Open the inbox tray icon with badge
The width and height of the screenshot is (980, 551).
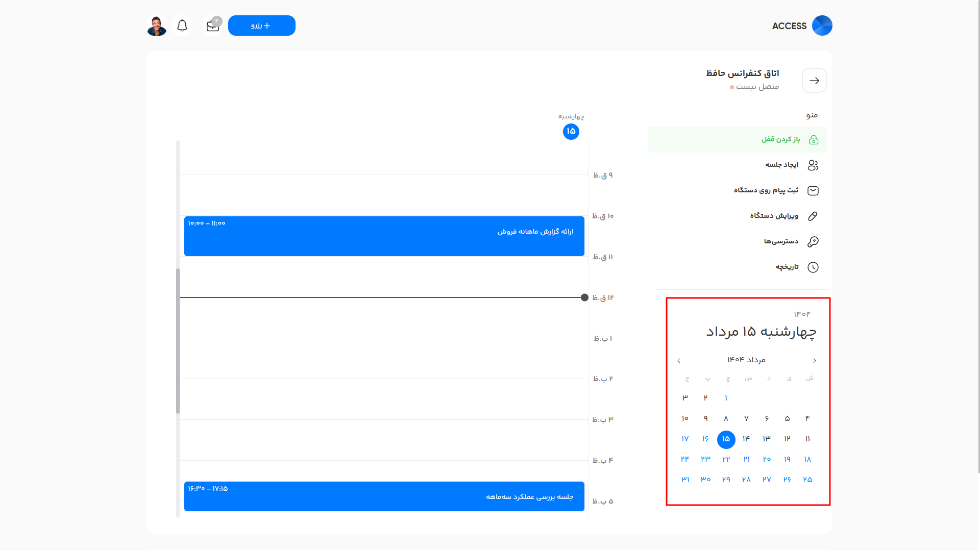pyautogui.click(x=212, y=26)
